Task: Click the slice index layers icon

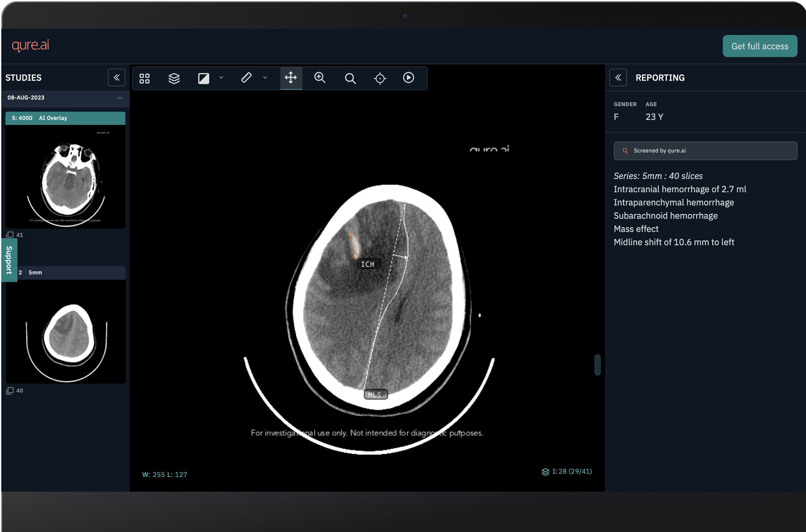Action: pos(545,472)
